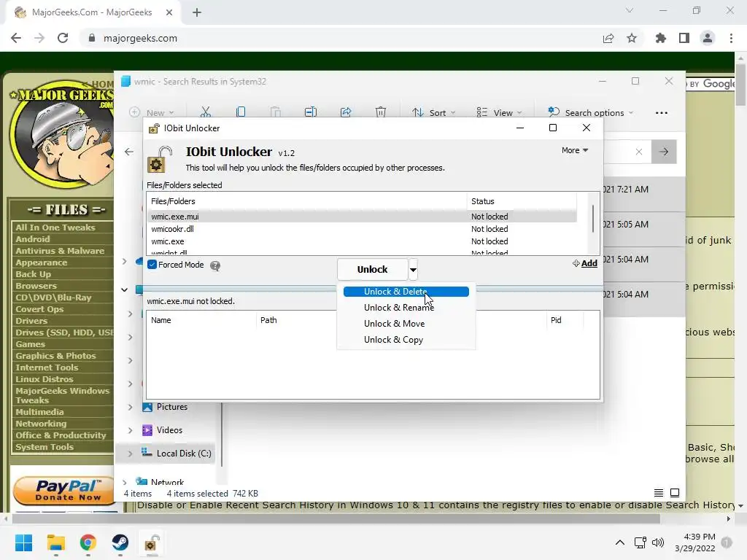The image size is (747, 560).
Task: Open the View dropdown in Explorer
Action: pos(499,113)
